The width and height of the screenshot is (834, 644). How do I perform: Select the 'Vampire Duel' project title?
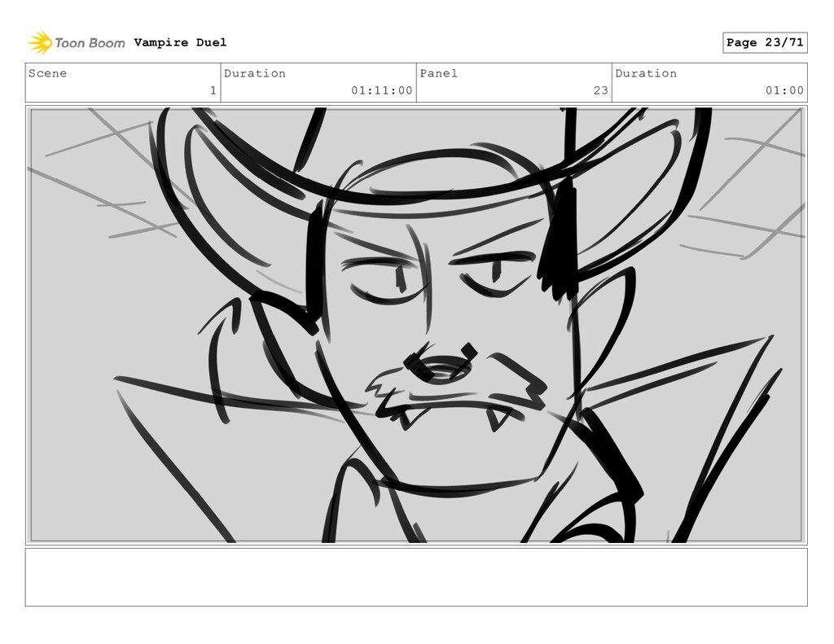click(180, 42)
